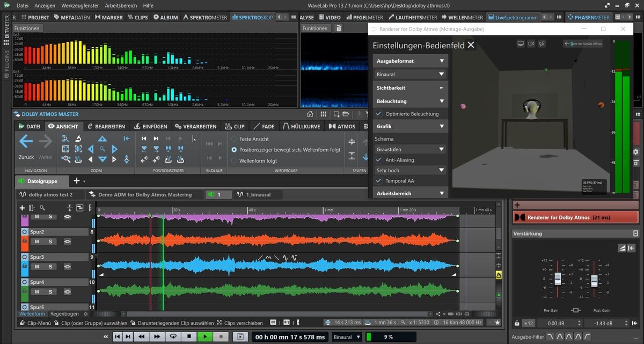Screen dimensions: 644x344
Task: Switch to the Regenbogen view tab
Action: coord(64,313)
